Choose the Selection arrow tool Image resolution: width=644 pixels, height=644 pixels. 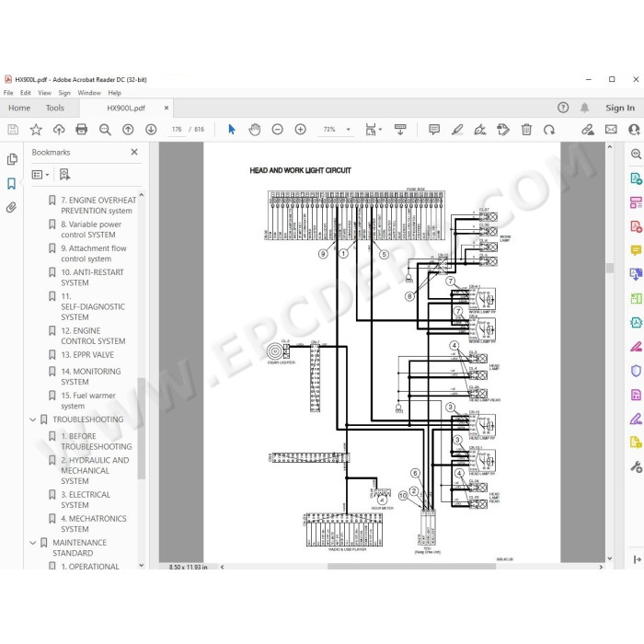[232, 130]
